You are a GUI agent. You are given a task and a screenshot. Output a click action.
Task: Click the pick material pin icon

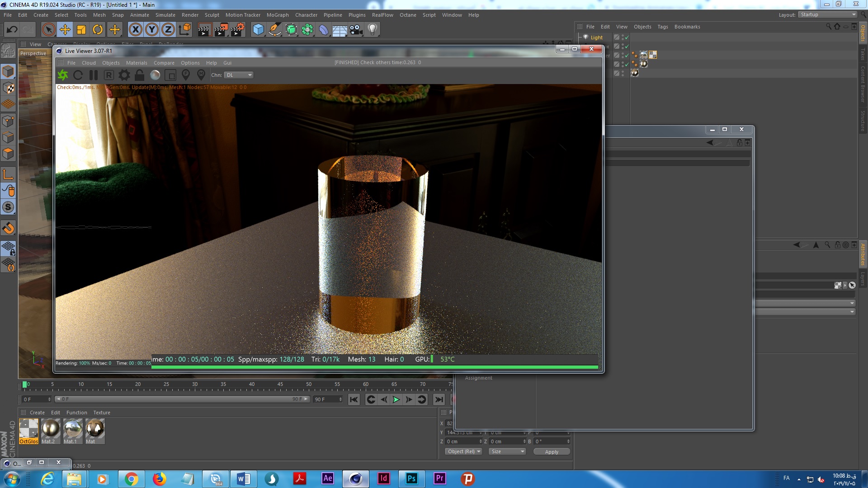point(201,75)
